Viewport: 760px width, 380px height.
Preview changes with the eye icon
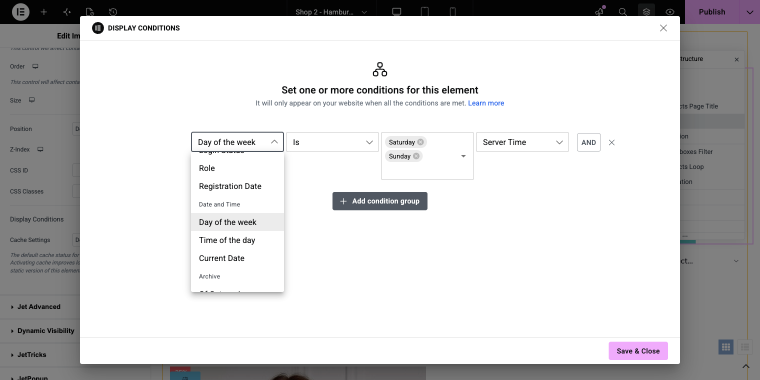670,12
